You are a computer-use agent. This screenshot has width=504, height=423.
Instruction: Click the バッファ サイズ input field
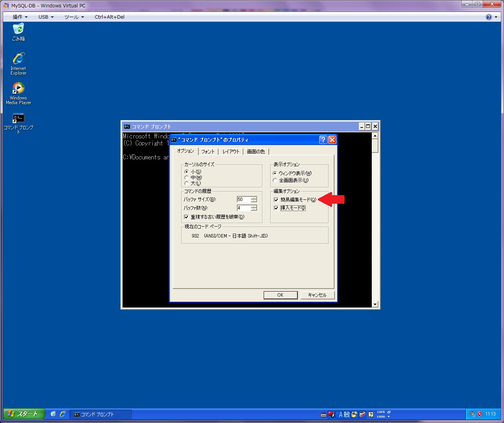click(243, 199)
